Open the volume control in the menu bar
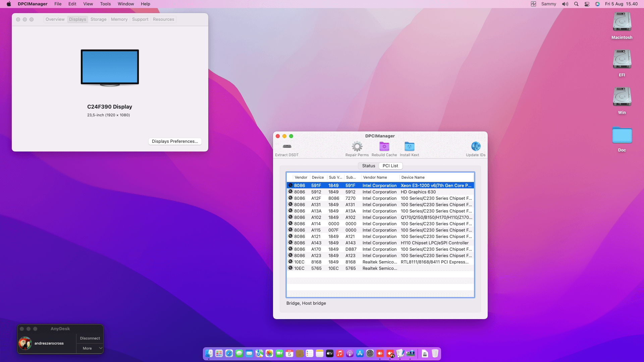The image size is (644, 362). coord(565,4)
